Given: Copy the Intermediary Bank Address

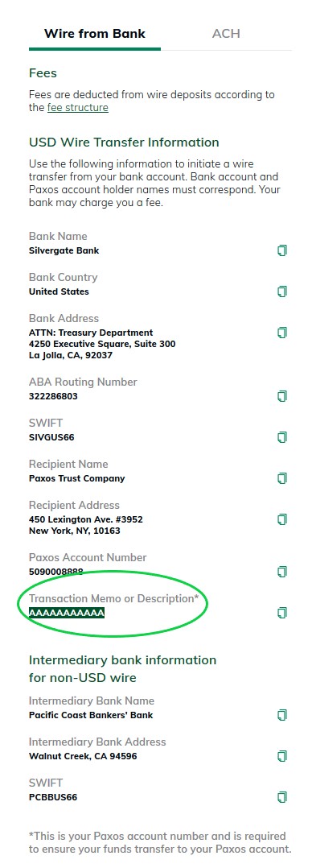Looking at the screenshot, I should (x=282, y=755).
